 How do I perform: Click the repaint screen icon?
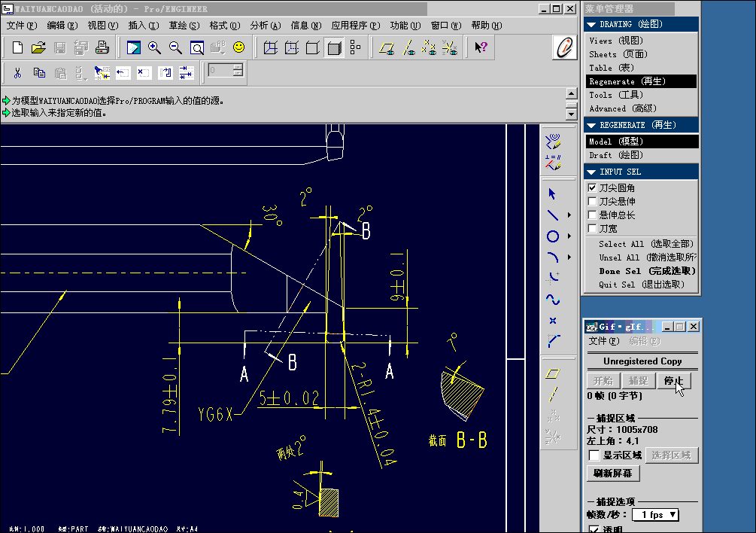pyautogui.click(x=134, y=47)
